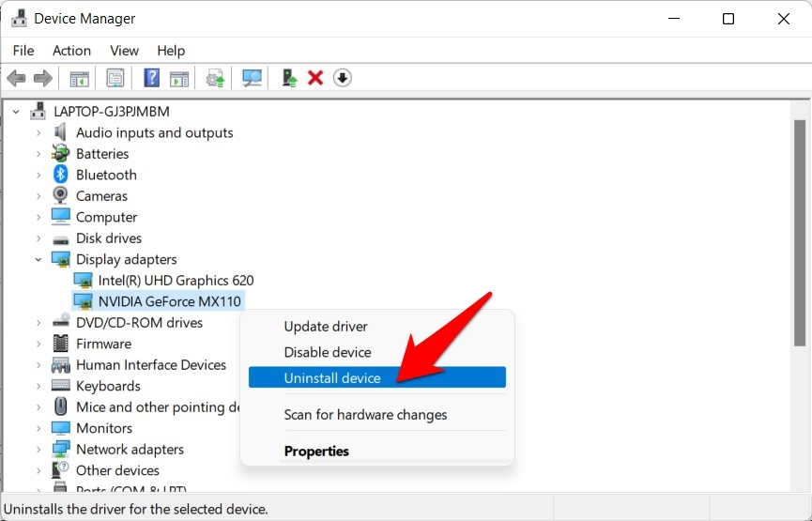Click the Disk drives icon
This screenshot has width=812, height=521.
[60, 239]
